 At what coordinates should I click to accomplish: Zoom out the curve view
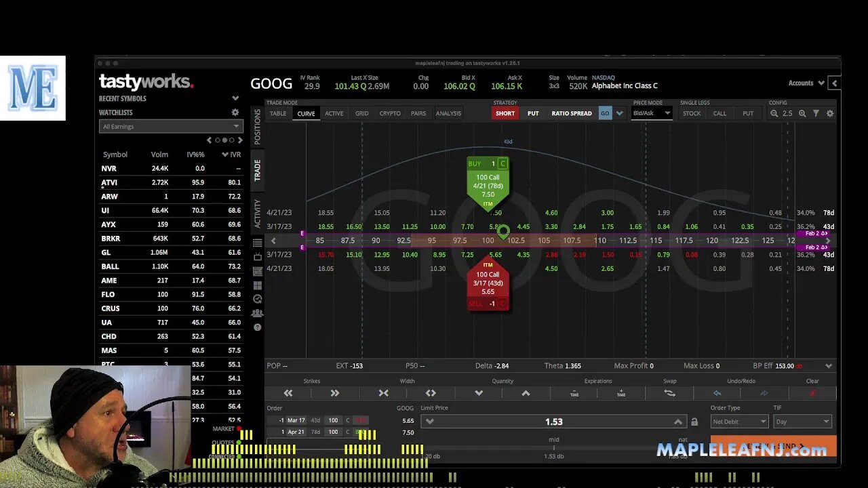click(774, 113)
